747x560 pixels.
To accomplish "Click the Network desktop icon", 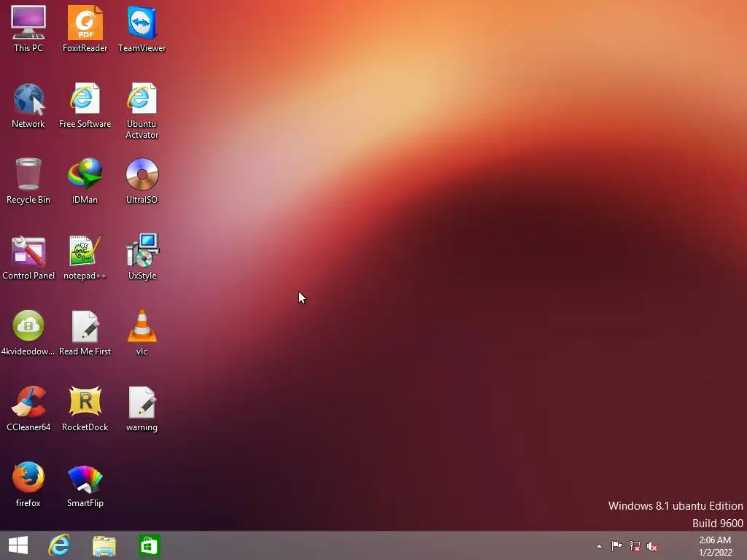I will click(x=28, y=105).
